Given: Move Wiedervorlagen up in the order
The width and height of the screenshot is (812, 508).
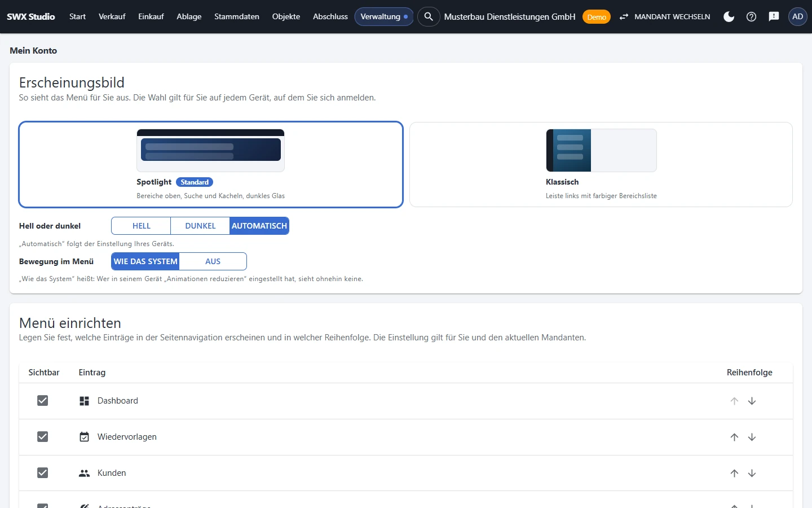Looking at the screenshot, I should tap(734, 437).
